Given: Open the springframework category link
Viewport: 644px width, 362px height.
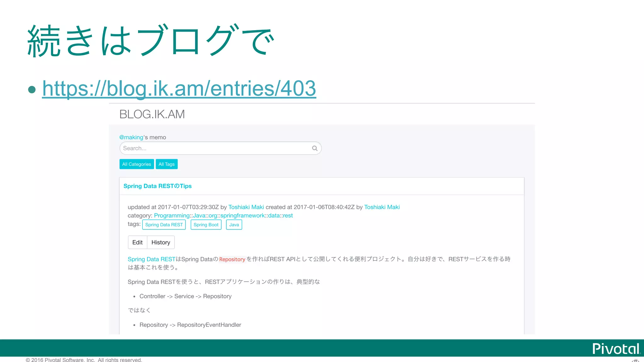Looking at the screenshot, I should (x=242, y=216).
